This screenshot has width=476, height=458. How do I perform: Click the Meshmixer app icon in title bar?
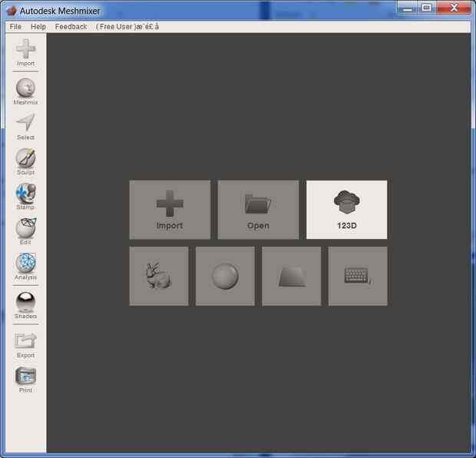[12, 11]
